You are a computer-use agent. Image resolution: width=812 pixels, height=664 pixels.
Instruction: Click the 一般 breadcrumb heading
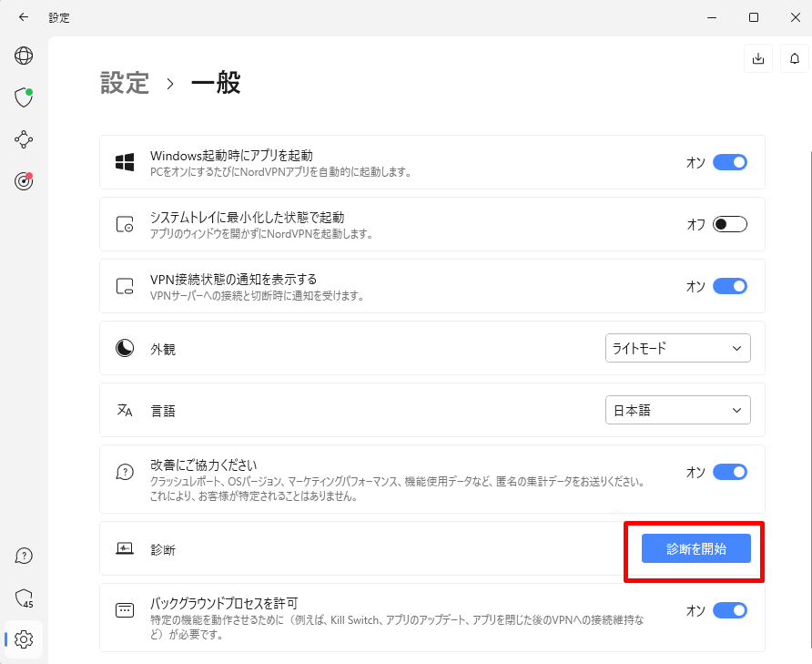pos(216,83)
